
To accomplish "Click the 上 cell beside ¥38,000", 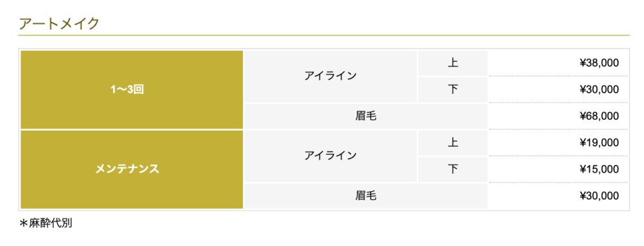I will [453, 63].
